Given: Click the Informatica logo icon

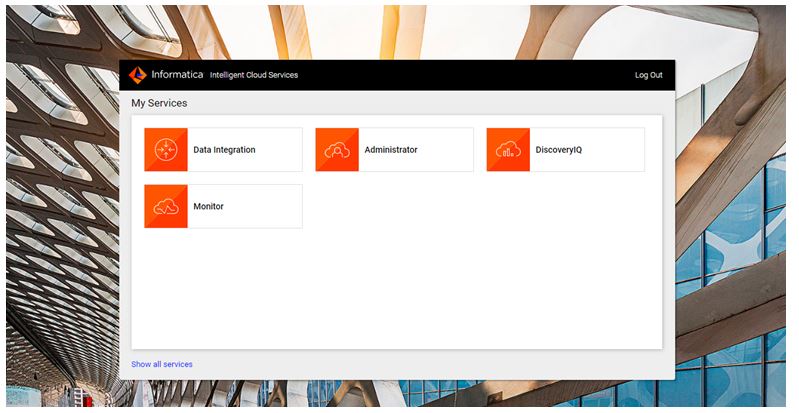Looking at the screenshot, I should [138, 75].
